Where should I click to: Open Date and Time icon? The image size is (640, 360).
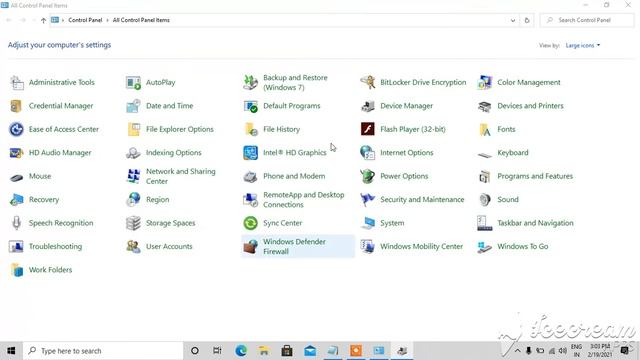click(x=133, y=106)
